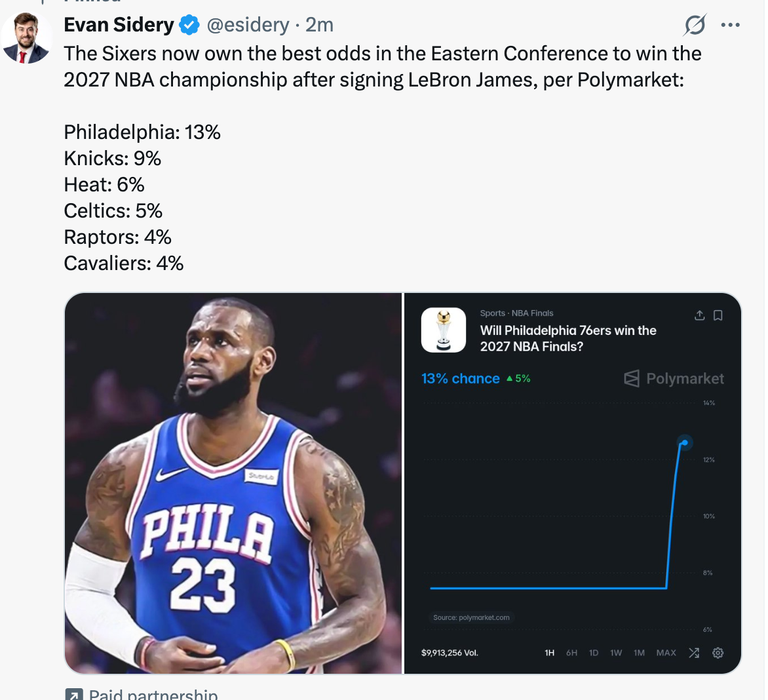Viewport: 768px width, 700px height.
Task: Click the blue verified badge
Action: tap(189, 25)
